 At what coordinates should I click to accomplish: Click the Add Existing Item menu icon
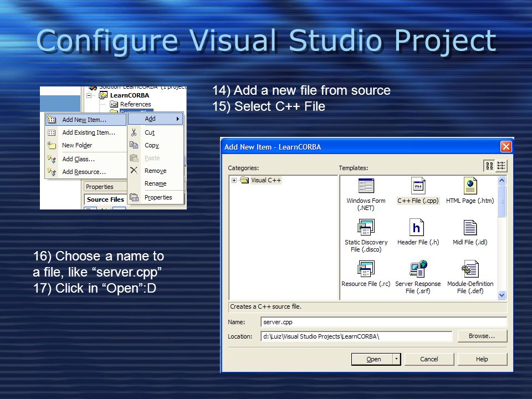pyautogui.click(x=51, y=132)
